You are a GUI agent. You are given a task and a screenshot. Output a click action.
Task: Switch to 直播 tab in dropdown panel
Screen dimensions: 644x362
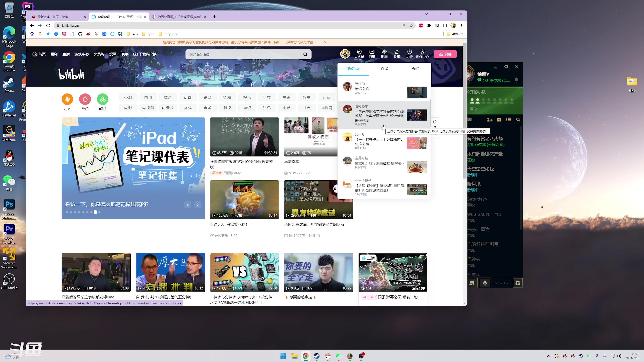[x=384, y=69]
